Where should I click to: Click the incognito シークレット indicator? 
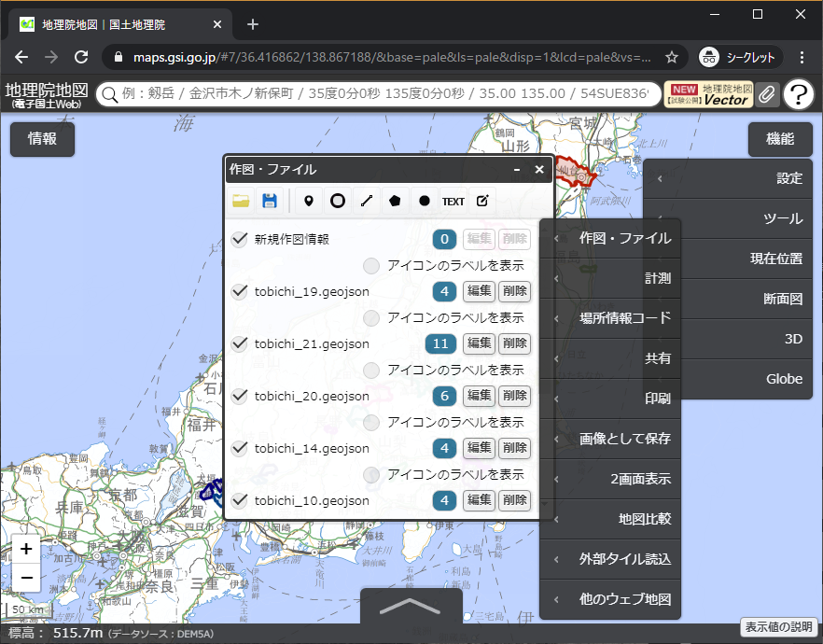740,57
